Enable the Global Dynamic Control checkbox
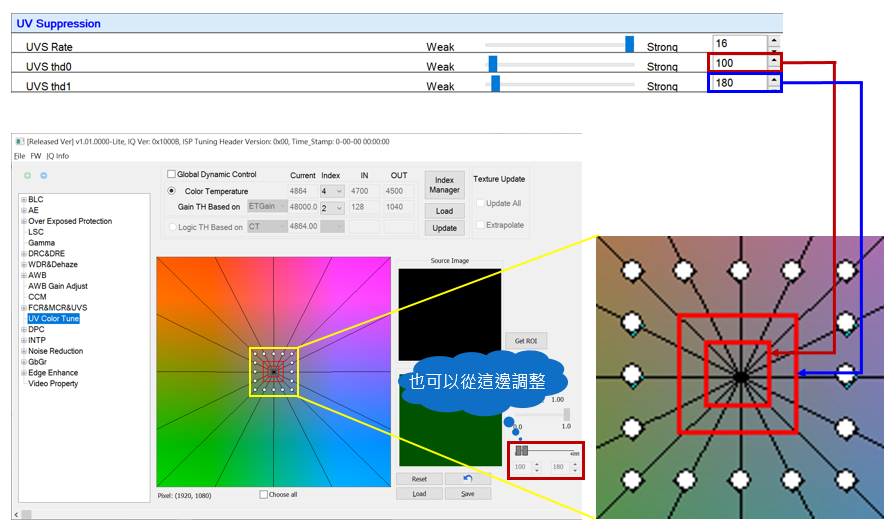Image resolution: width=888 pixels, height=526 pixels. (x=171, y=174)
